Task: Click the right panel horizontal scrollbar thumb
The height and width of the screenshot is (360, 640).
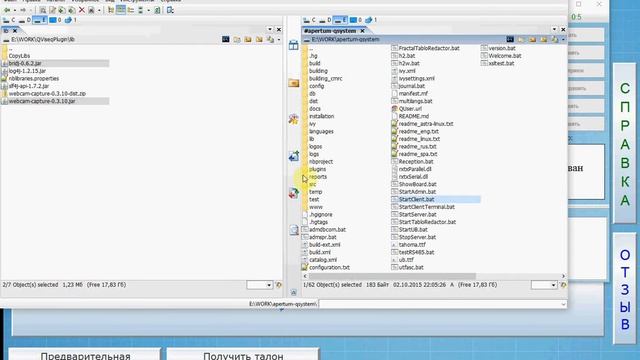Action: tap(392, 276)
